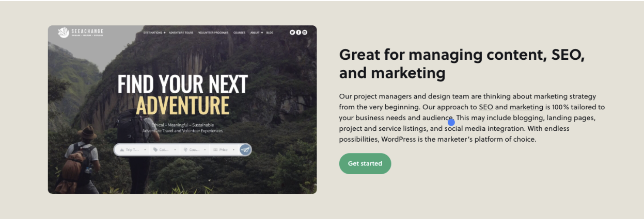Open the Facebook social icon

click(299, 32)
